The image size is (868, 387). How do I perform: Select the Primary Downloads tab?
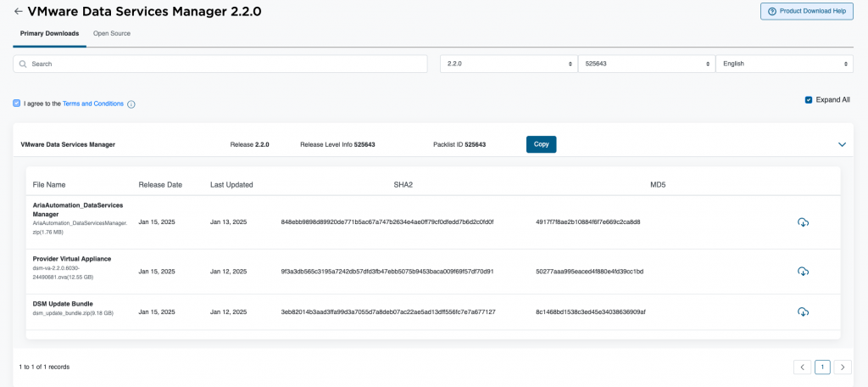pyautogui.click(x=49, y=33)
